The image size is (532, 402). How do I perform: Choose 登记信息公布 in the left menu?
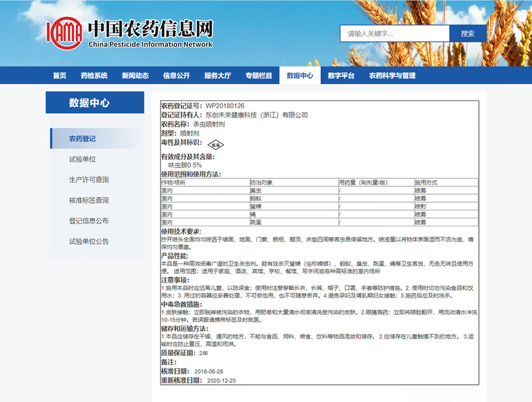tap(89, 221)
